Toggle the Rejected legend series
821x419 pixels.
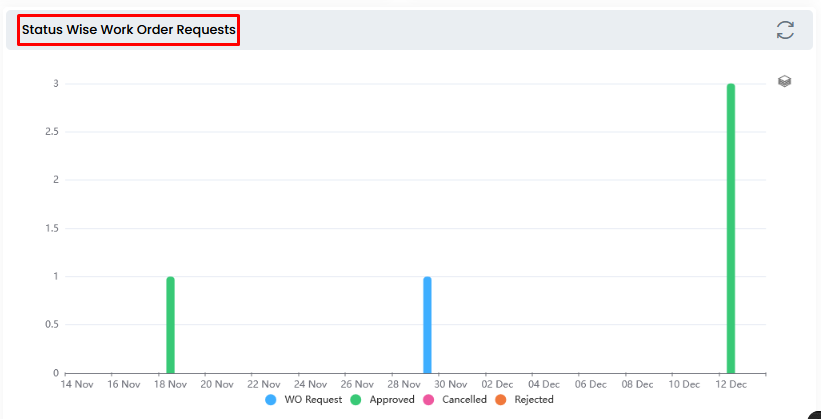[x=524, y=400]
